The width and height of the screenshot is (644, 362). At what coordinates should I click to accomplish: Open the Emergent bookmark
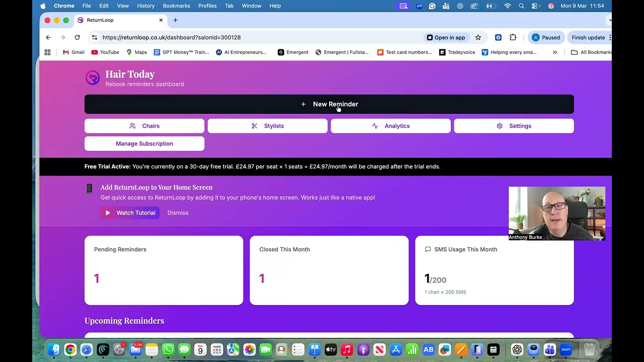click(x=293, y=52)
